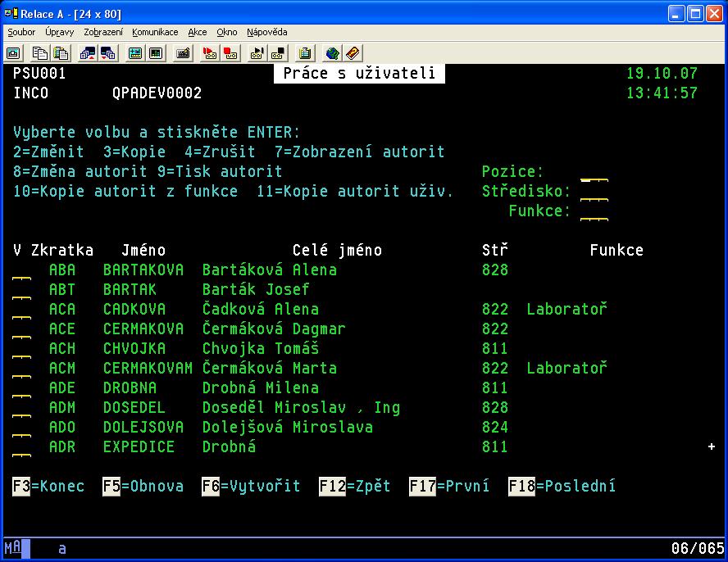Click the F18=Poslední function key
The width and height of the screenshot is (728, 562).
(562, 486)
